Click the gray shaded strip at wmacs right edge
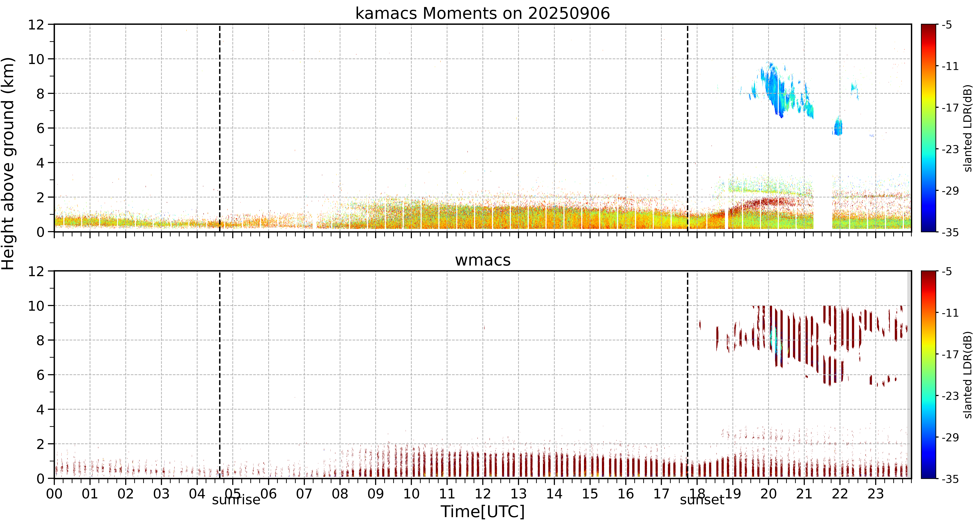 [x=909, y=375]
